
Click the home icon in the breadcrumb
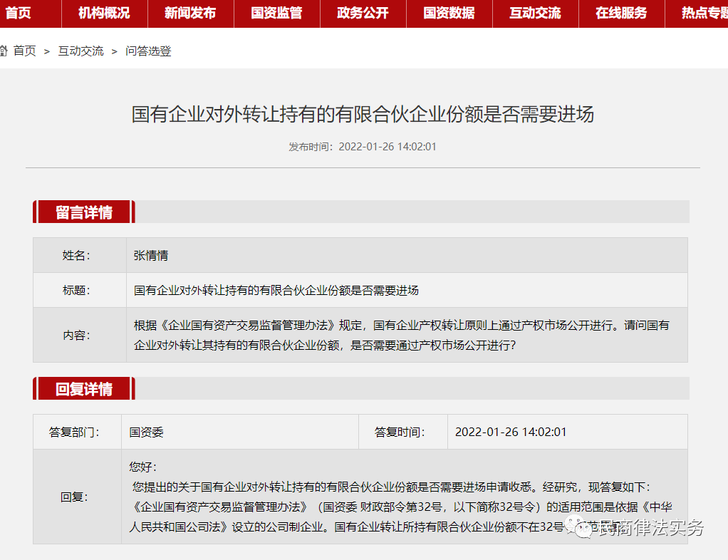pos(5,51)
